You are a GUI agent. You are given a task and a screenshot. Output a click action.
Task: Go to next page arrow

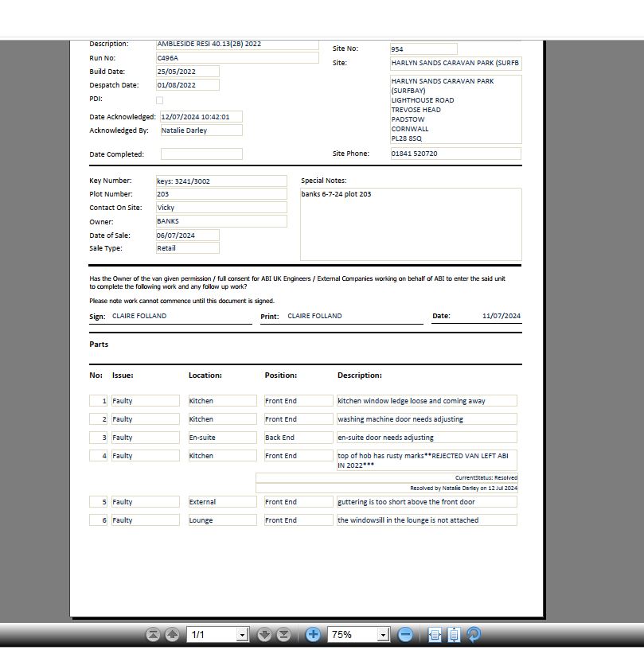[x=264, y=635]
